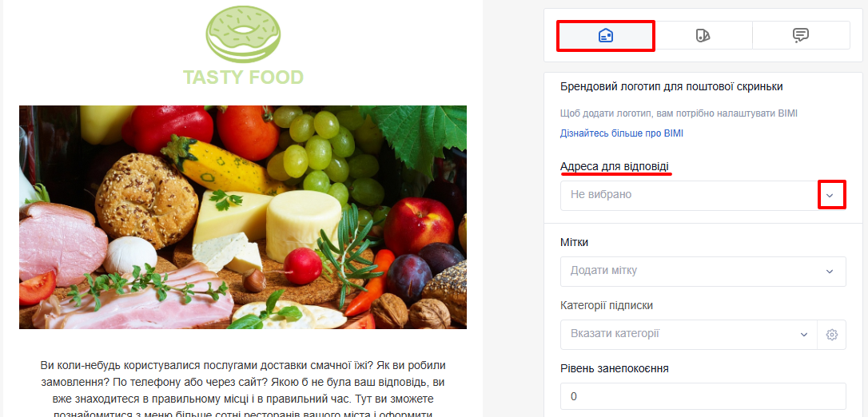Expand the 'Додати мітку' dropdown arrow
This screenshot has width=868, height=417.
point(830,272)
